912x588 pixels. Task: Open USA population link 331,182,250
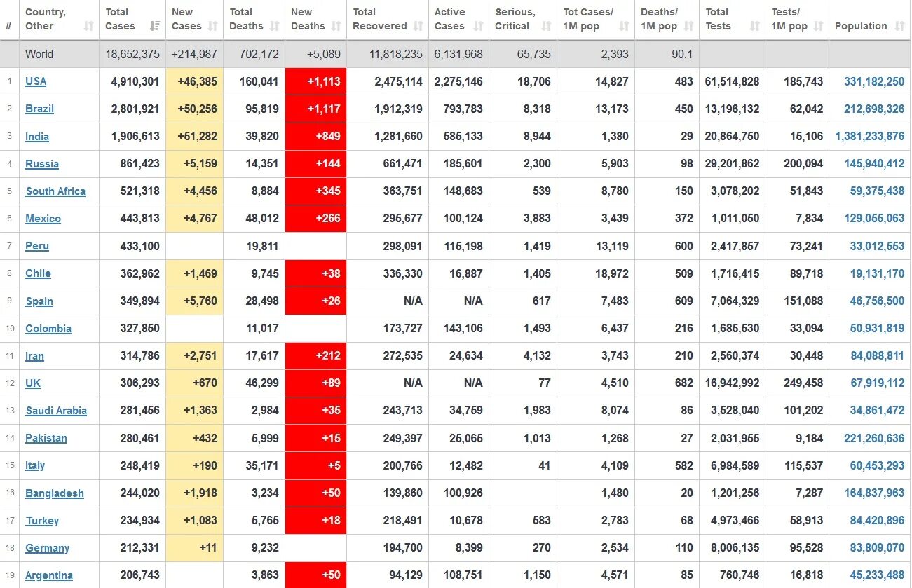point(874,81)
